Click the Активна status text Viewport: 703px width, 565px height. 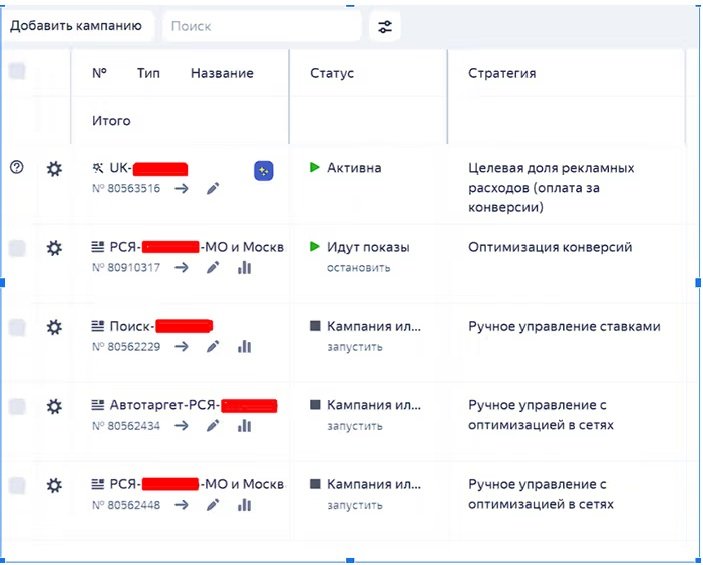pyautogui.click(x=354, y=168)
